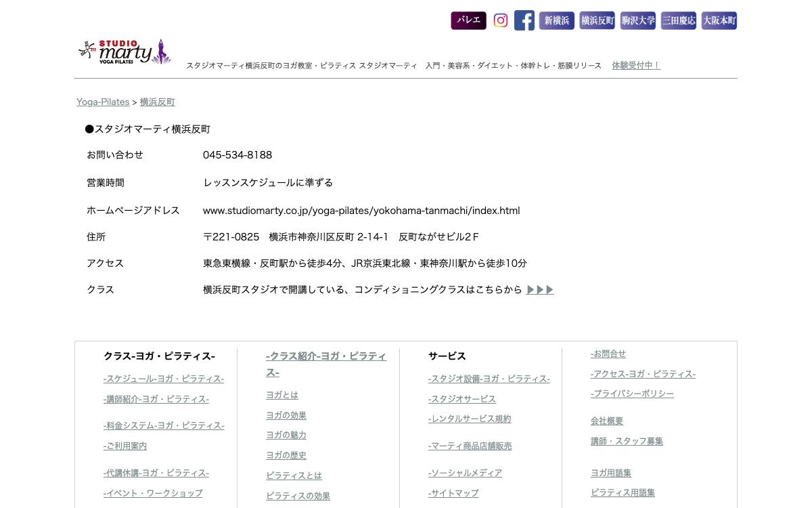Click the 東急東横線 access directions text

[x=365, y=263]
